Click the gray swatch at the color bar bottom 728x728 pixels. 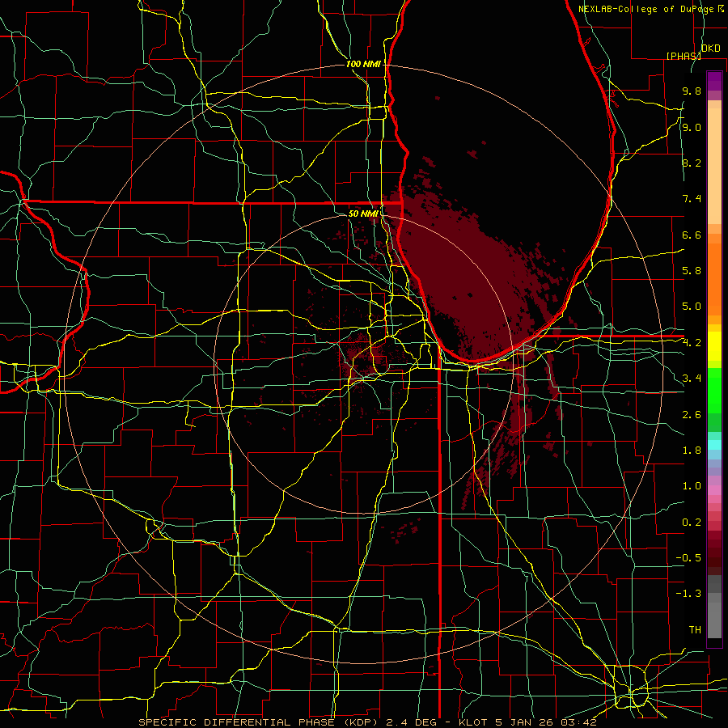click(x=714, y=617)
